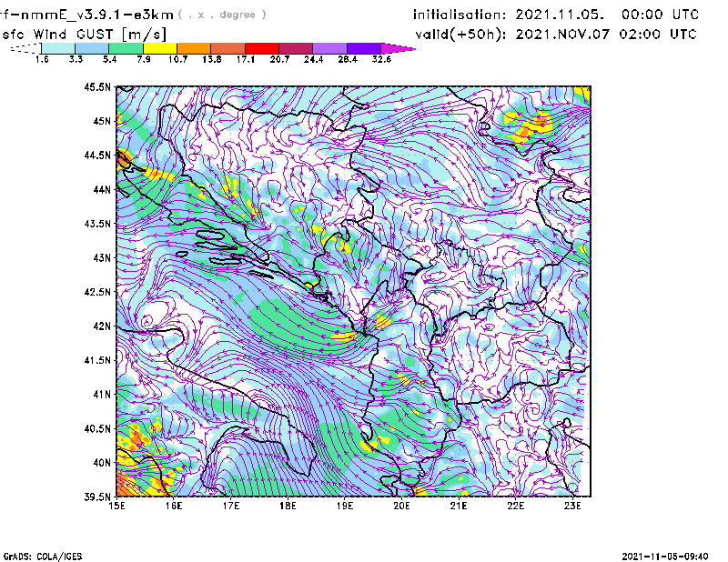Click the '18E' longitude label
The height and width of the screenshot is (562, 728).
point(288,506)
